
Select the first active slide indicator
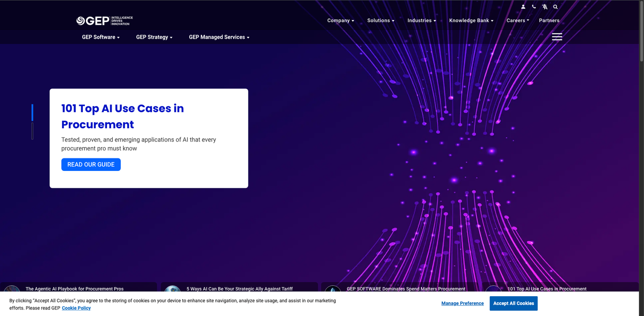(x=32, y=112)
